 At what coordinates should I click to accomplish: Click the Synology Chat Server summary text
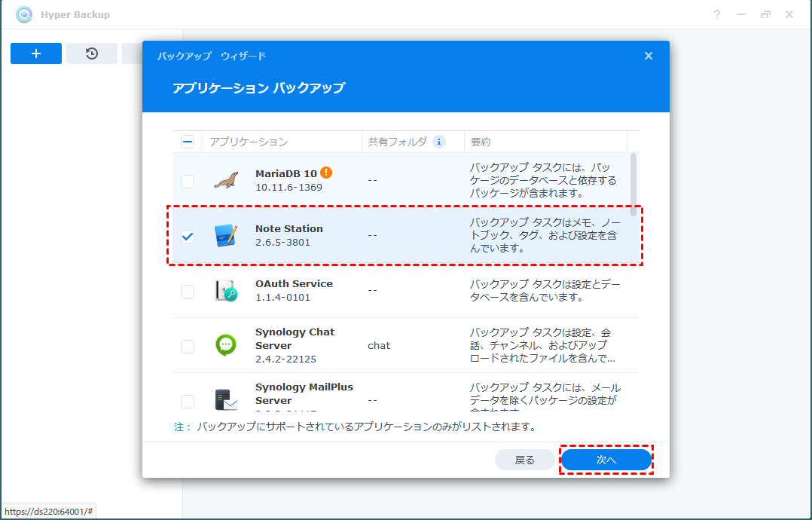pos(542,345)
